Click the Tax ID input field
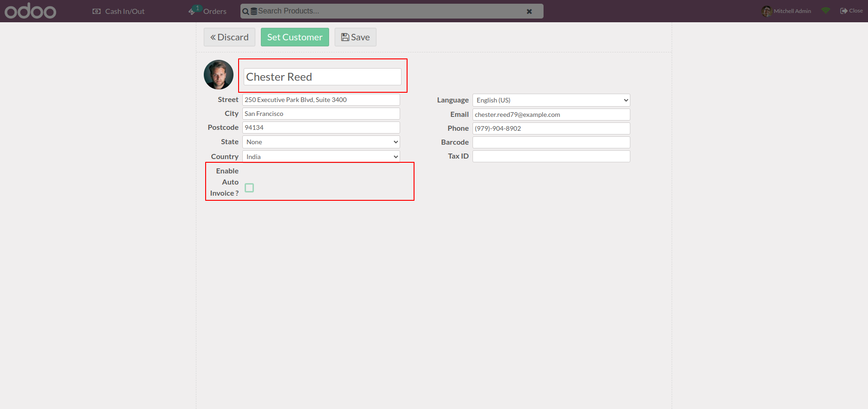The height and width of the screenshot is (409, 868). (551, 156)
